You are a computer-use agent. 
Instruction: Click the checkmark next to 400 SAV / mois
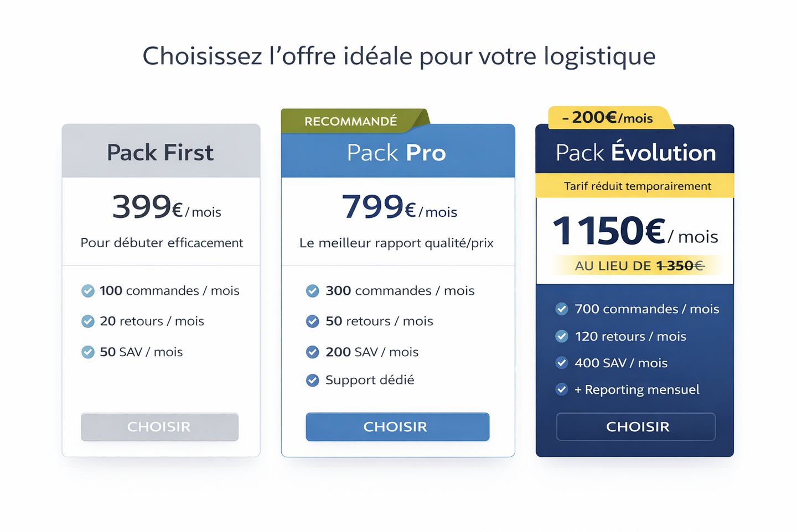[x=562, y=363]
